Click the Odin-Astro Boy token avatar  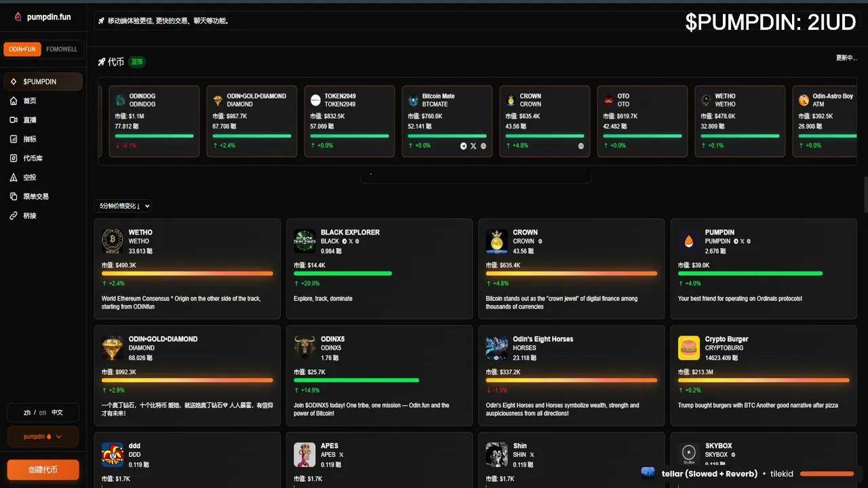click(x=804, y=100)
